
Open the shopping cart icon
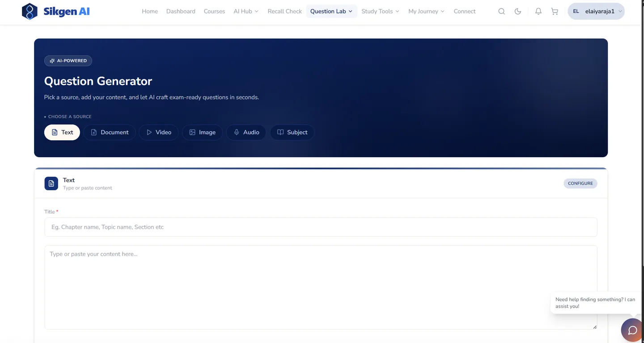555,12
